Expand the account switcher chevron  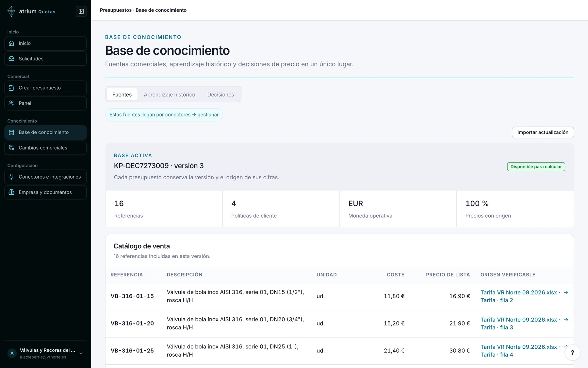[81, 353]
